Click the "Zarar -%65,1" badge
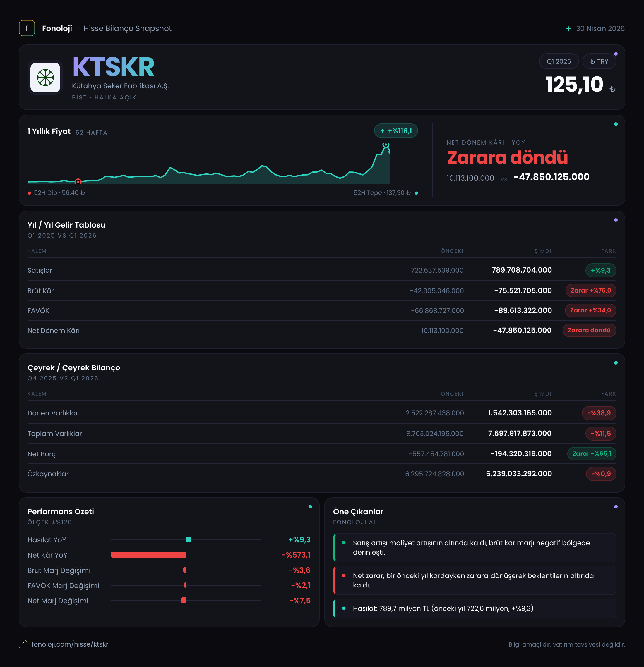This screenshot has width=644, height=667. click(x=592, y=454)
